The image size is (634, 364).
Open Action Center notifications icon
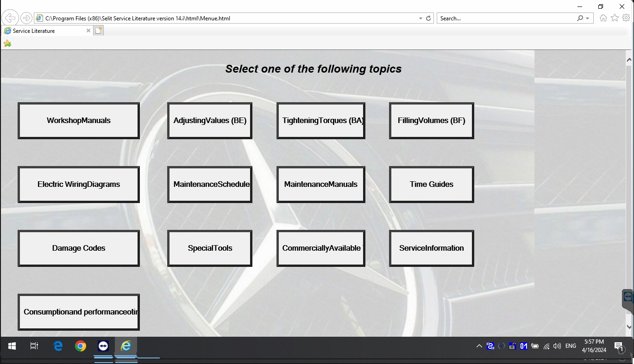click(619, 346)
